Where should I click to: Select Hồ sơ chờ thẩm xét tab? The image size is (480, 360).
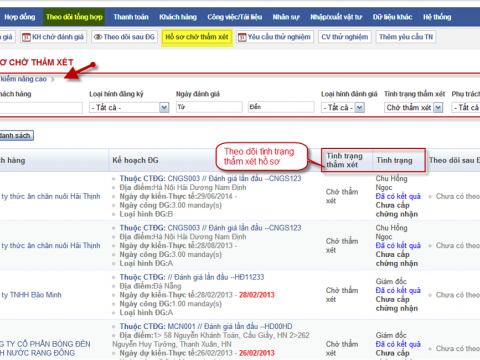coord(197,37)
